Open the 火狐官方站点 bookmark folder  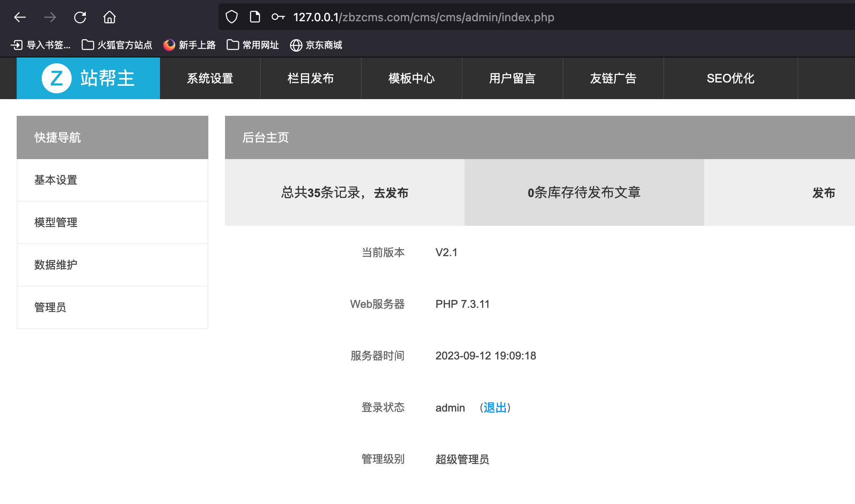coord(117,45)
